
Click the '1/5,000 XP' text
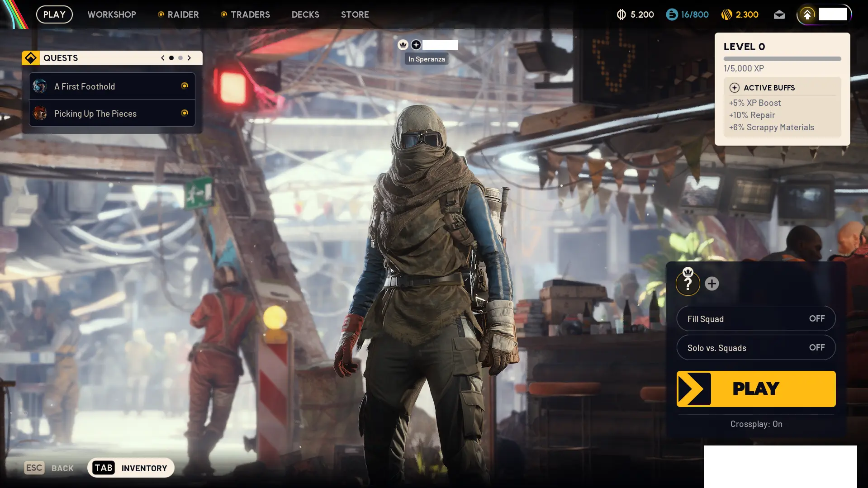click(x=744, y=68)
